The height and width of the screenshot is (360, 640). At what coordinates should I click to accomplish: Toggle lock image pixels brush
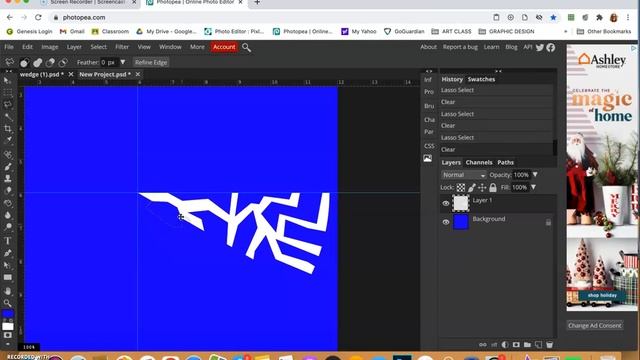[471, 187]
